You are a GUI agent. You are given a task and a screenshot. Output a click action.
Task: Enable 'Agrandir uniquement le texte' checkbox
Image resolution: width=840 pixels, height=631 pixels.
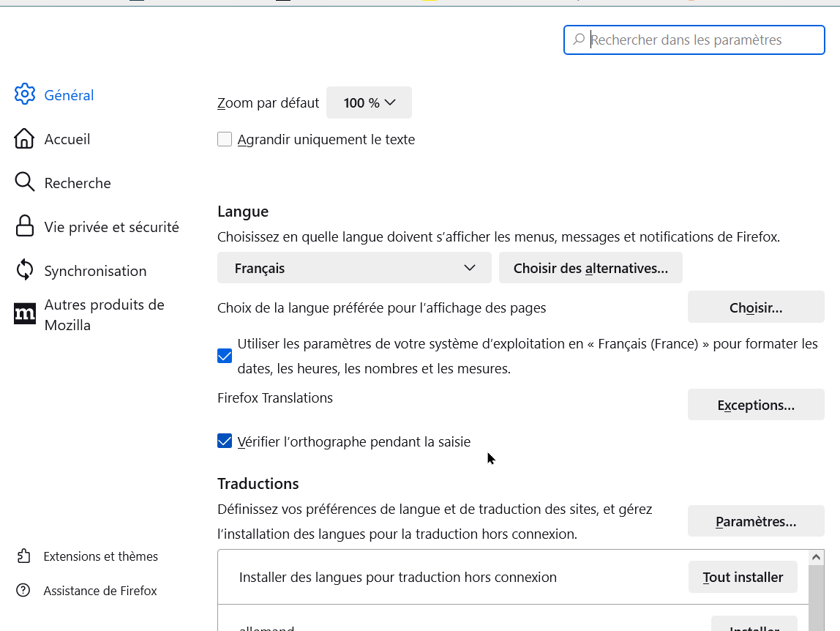click(x=225, y=139)
